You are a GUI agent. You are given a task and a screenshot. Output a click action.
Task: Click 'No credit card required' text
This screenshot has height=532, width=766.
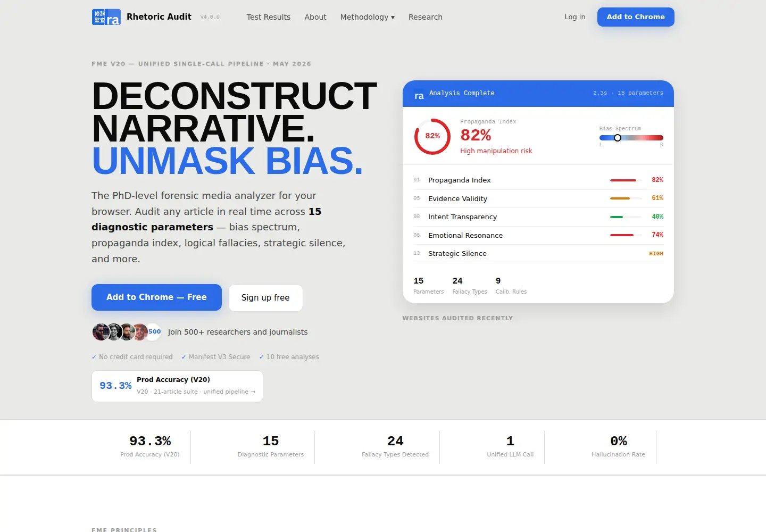[x=136, y=357]
